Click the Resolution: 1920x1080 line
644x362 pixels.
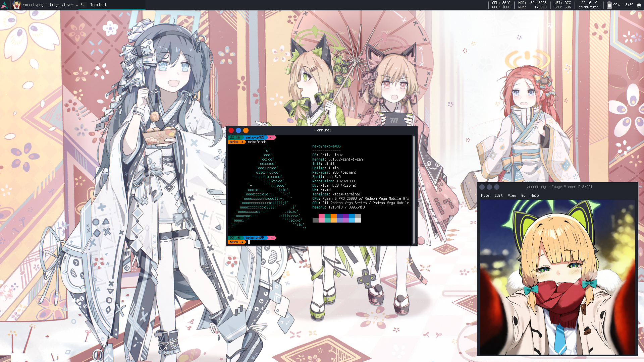click(333, 181)
